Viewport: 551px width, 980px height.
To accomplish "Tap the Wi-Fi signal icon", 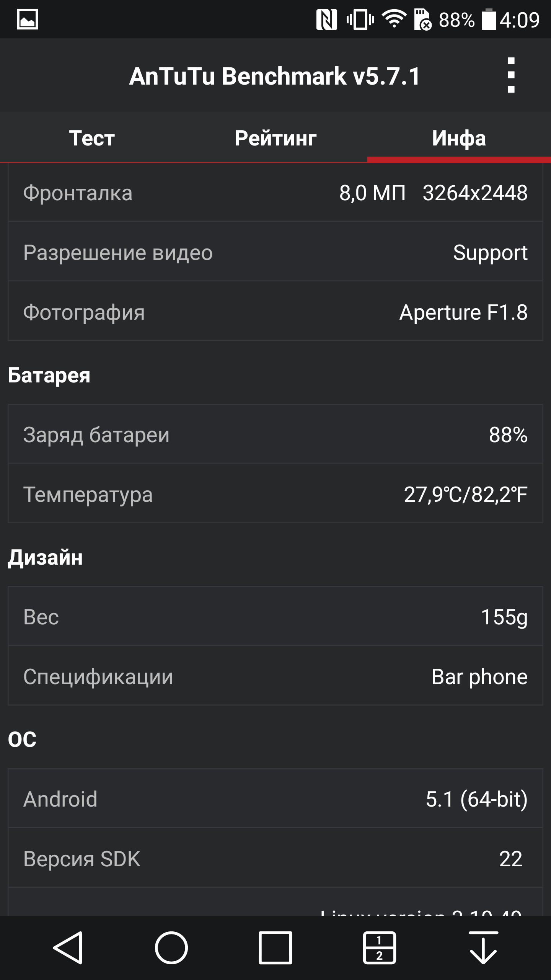I will point(394,19).
